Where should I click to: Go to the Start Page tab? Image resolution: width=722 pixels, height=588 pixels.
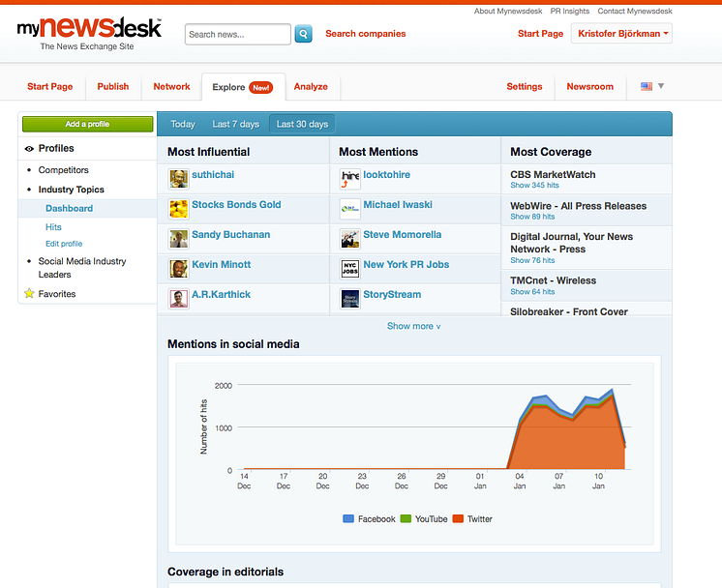tap(49, 86)
